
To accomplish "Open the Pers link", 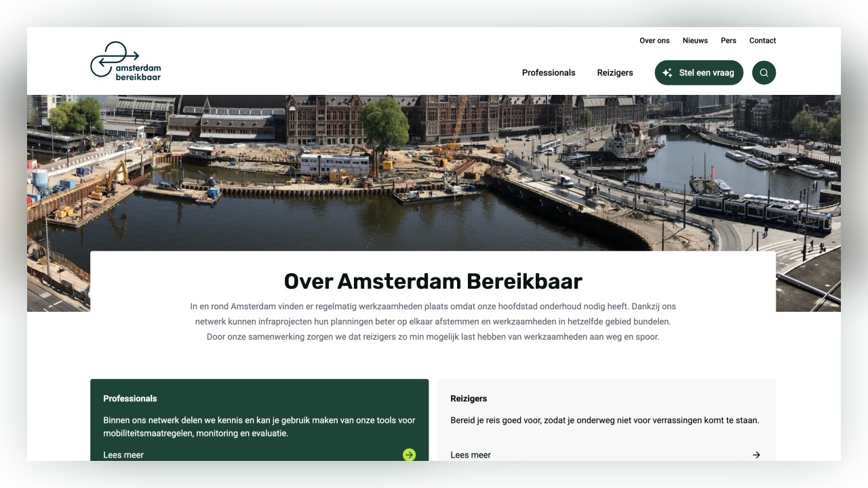I will click(x=728, y=41).
